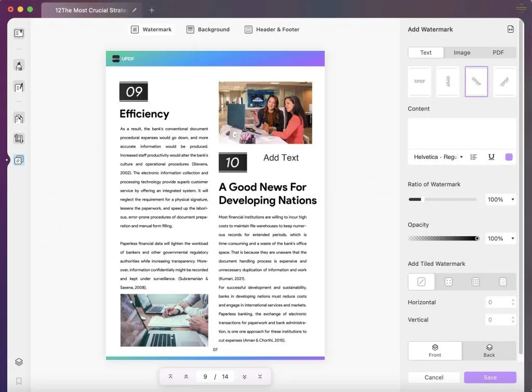The image size is (532, 392).
Task: Jump to the first page
Action: point(170,377)
